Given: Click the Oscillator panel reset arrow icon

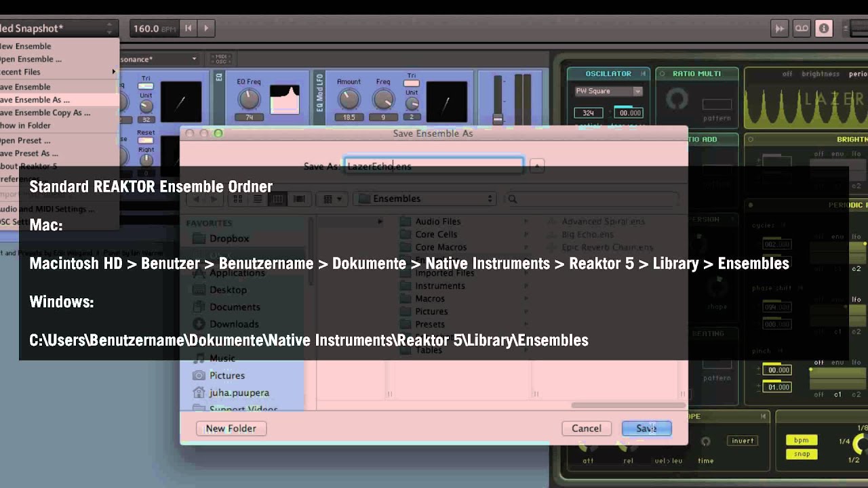Looking at the screenshot, I should (x=642, y=73).
